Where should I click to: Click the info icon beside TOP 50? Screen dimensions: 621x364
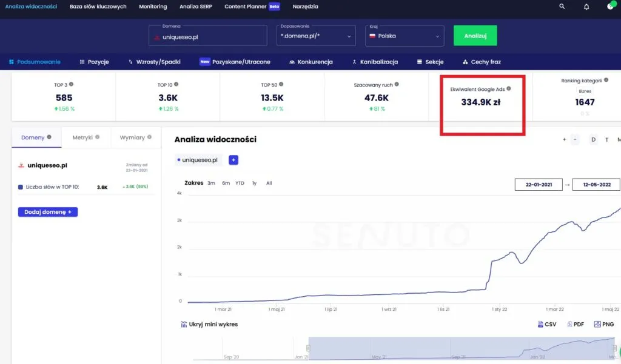[x=281, y=84]
